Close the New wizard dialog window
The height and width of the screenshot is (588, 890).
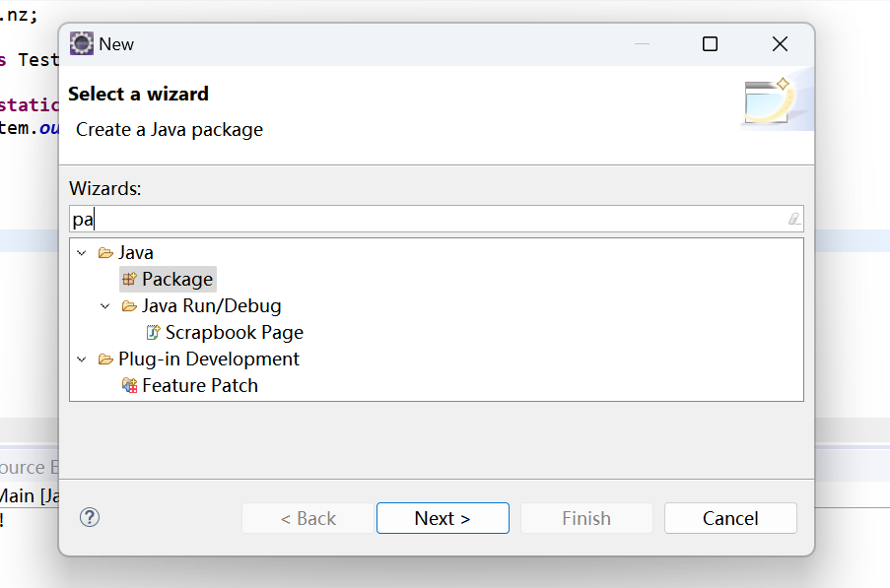[780, 44]
